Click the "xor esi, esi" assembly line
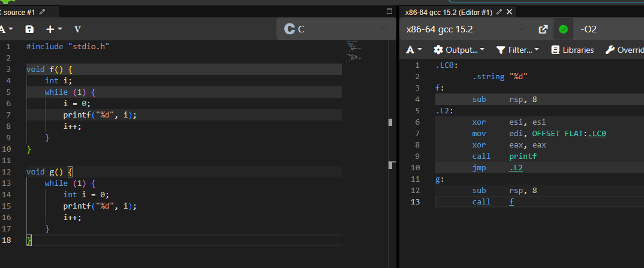 point(509,122)
